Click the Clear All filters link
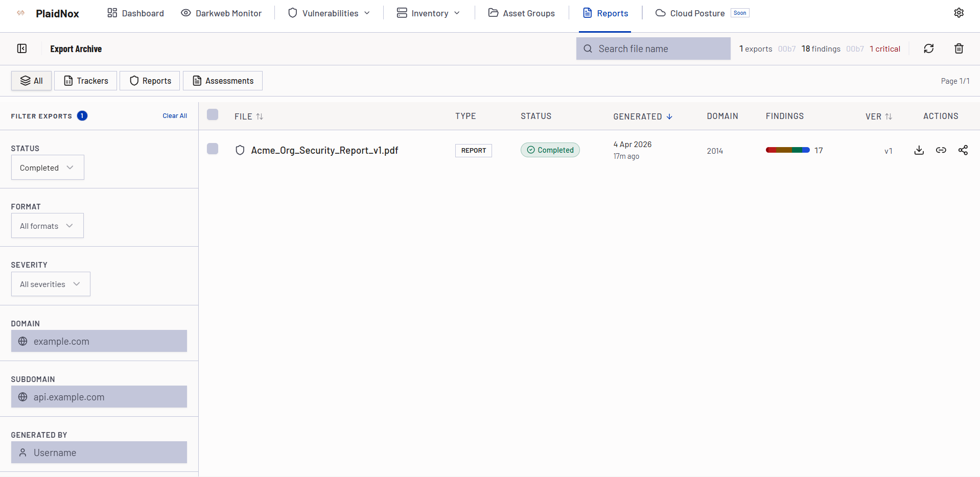This screenshot has height=477, width=980. (175, 116)
